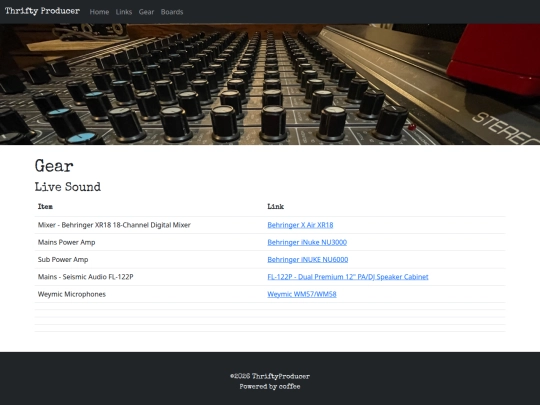Open the FL-122P Dual Premium speaker link
The width and height of the screenshot is (540, 405).
pos(348,277)
